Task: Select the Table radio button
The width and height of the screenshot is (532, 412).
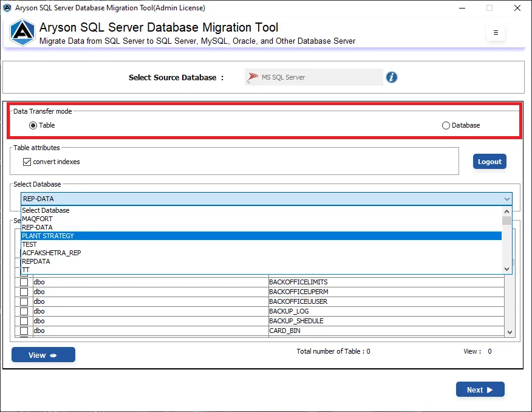Action: click(33, 126)
